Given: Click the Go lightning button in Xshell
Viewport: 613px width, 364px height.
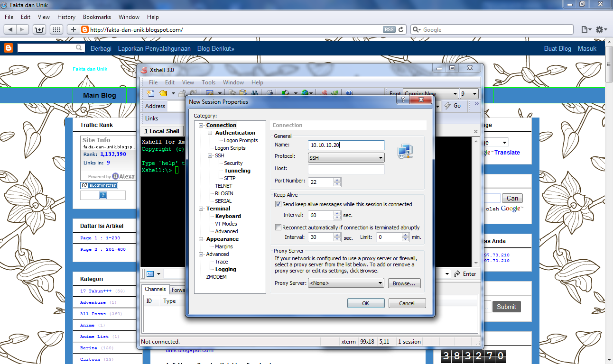Looking at the screenshot, I should (x=452, y=106).
